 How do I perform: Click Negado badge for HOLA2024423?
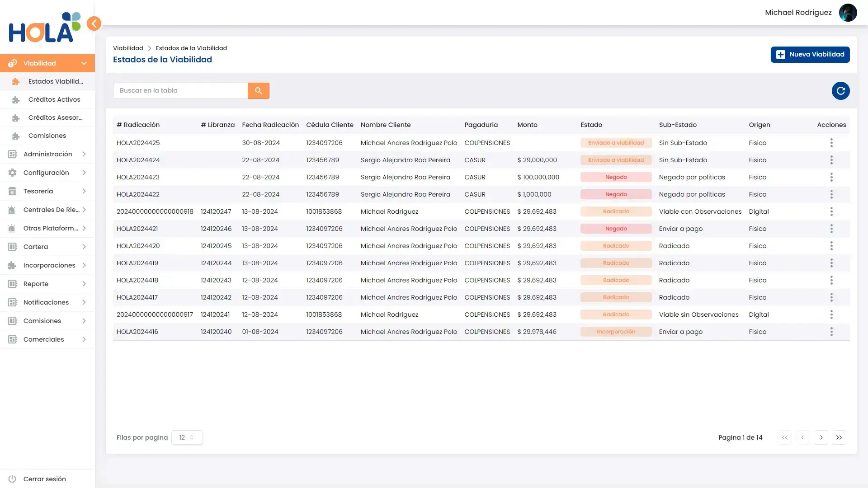pos(616,177)
